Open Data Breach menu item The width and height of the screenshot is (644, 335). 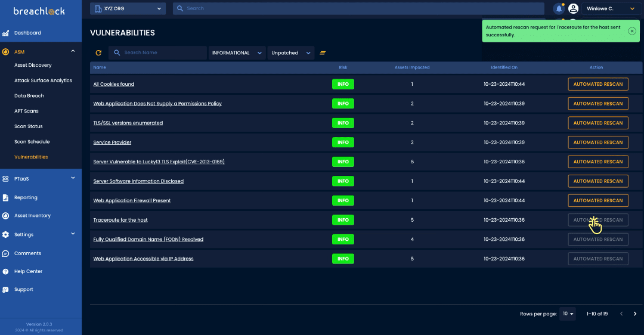[29, 95]
